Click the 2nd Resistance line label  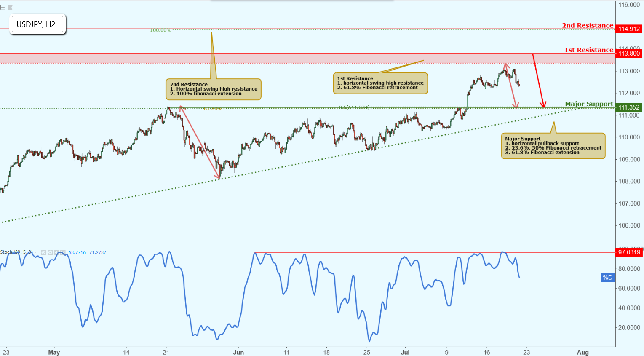pyautogui.click(x=588, y=25)
